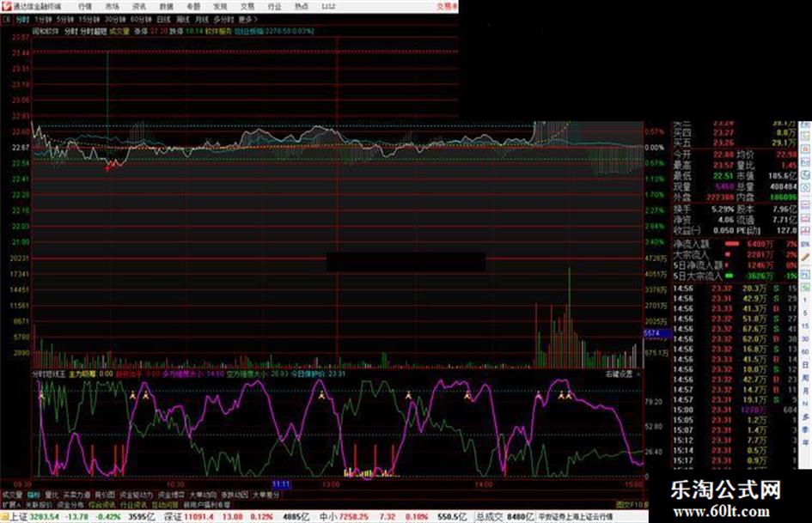Image resolution: width=812 pixels, height=523 pixels.
Task: Select the 资金博弈 tab
Action: (171, 495)
